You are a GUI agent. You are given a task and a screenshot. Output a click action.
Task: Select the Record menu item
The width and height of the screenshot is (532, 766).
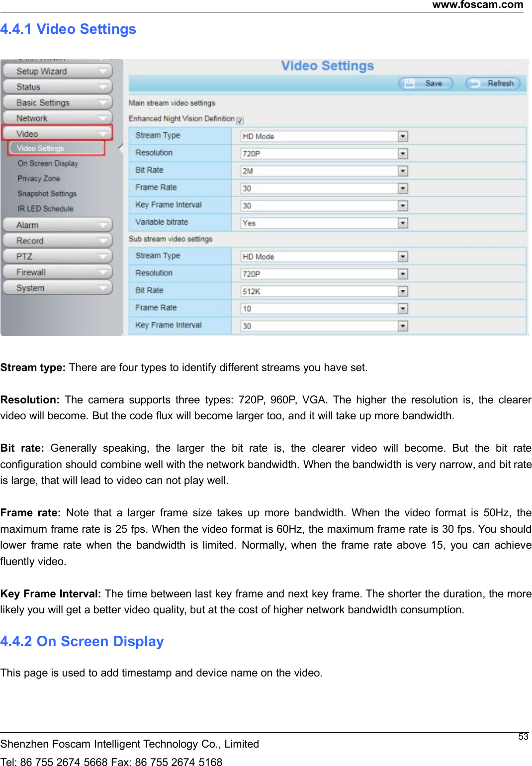tap(57, 240)
